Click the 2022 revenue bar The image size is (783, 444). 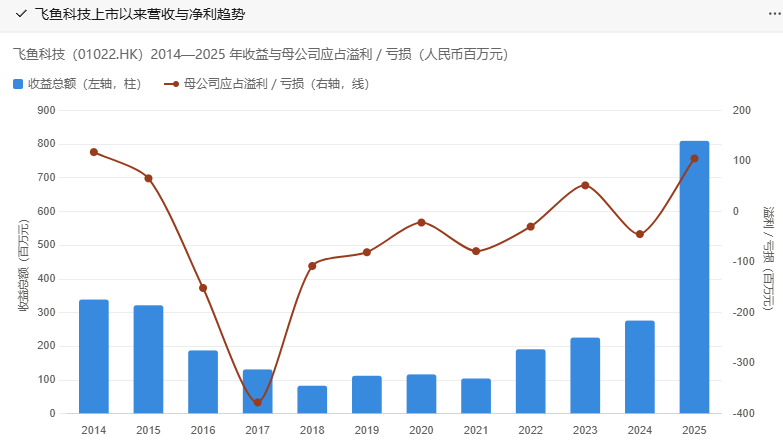(x=530, y=382)
